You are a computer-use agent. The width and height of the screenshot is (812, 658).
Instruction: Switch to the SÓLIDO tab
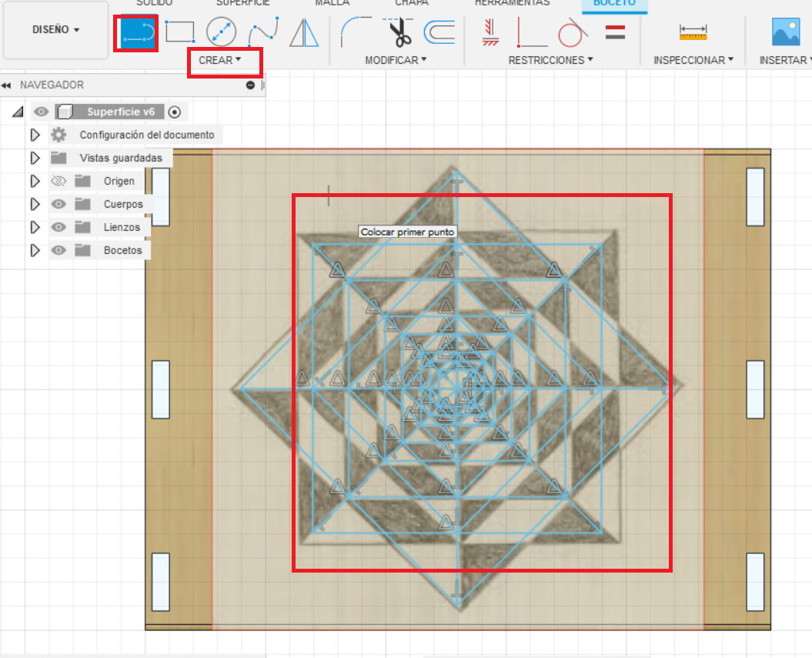click(155, 3)
